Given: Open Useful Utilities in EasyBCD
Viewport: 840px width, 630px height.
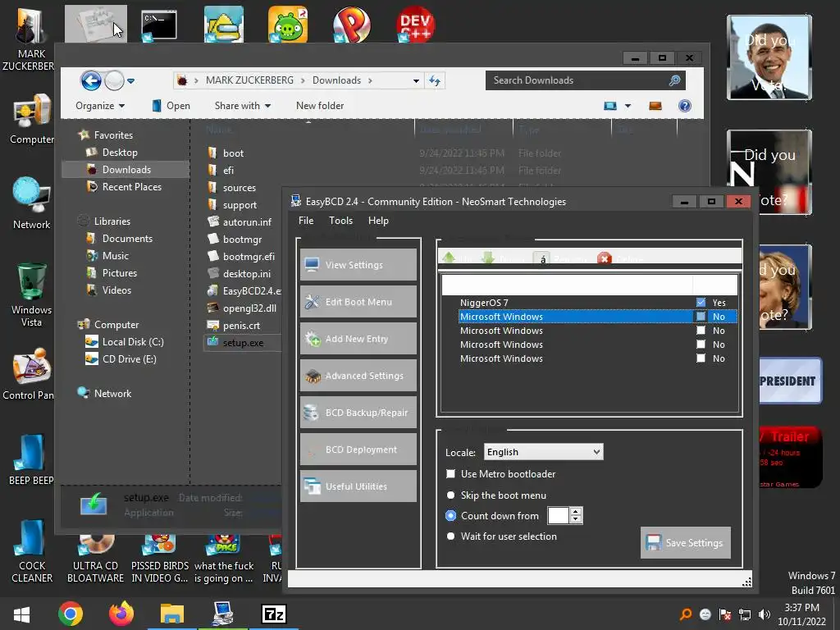Looking at the screenshot, I should 358,486.
